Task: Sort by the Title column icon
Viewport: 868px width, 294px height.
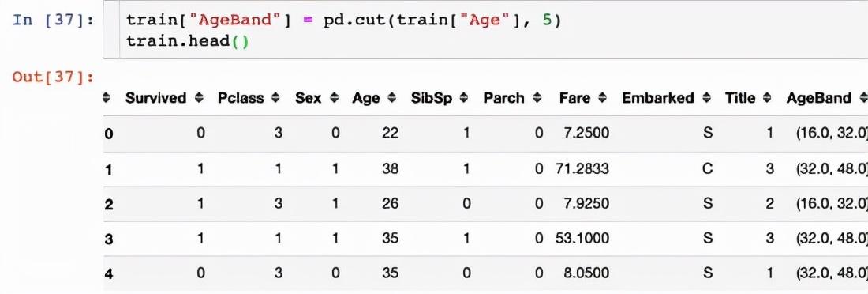Action: (x=767, y=98)
